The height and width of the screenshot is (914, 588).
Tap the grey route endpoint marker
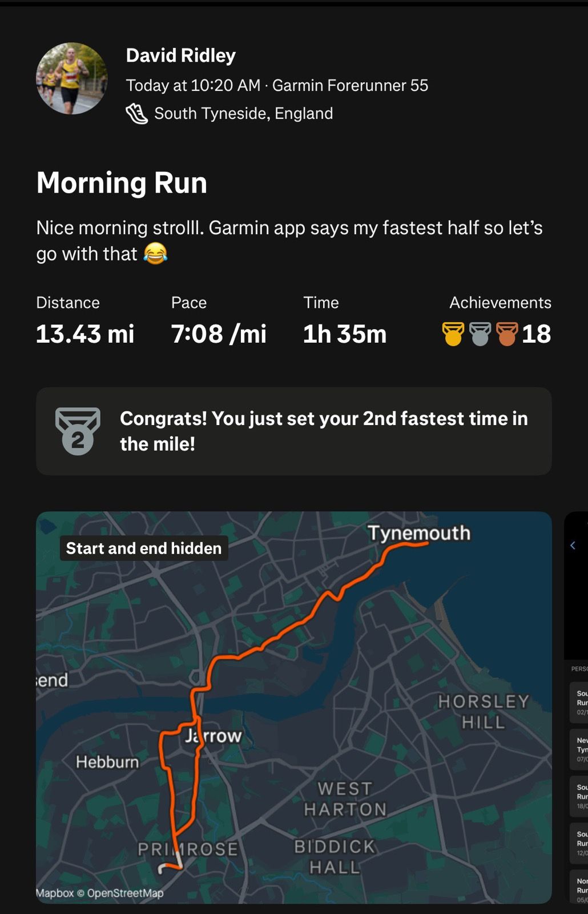[x=163, y=869]
